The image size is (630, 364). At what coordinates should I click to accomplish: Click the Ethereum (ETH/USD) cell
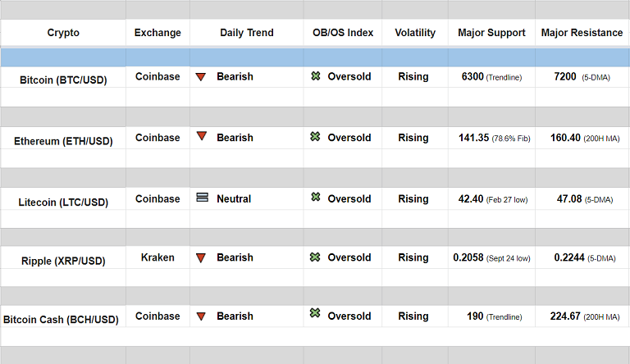(63, 140)
